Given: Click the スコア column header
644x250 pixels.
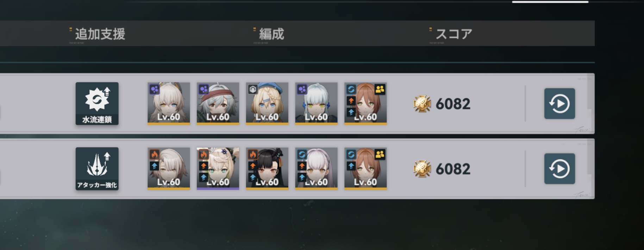Looking at the screenshot, I should tap(454, 34).
